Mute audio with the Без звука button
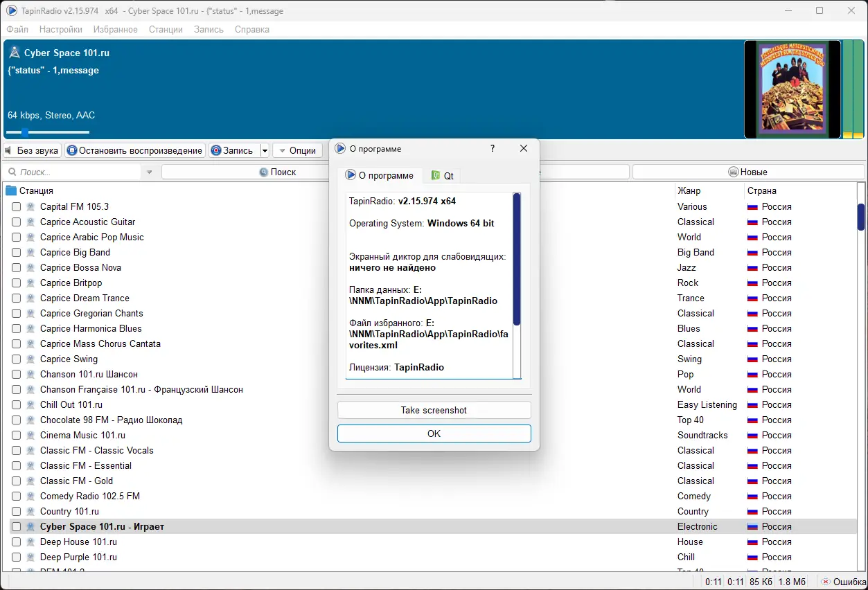This screenshot has height=590, width=868. click(x=32, y=150)
